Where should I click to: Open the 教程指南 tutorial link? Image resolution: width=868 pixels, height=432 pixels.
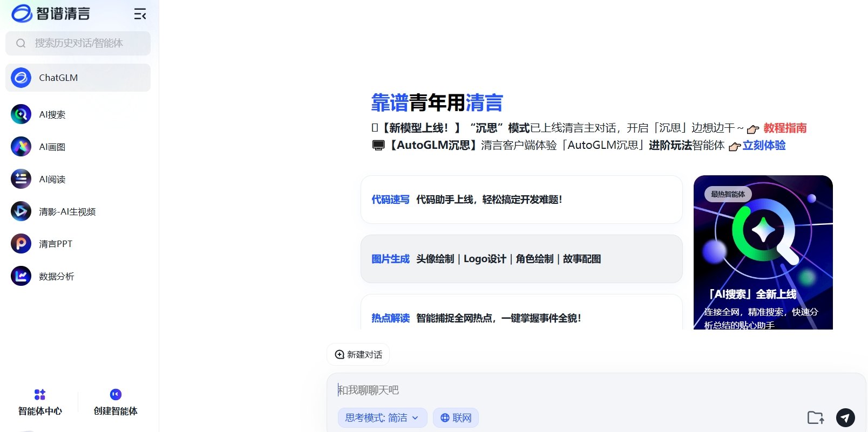tap(784, 128)
